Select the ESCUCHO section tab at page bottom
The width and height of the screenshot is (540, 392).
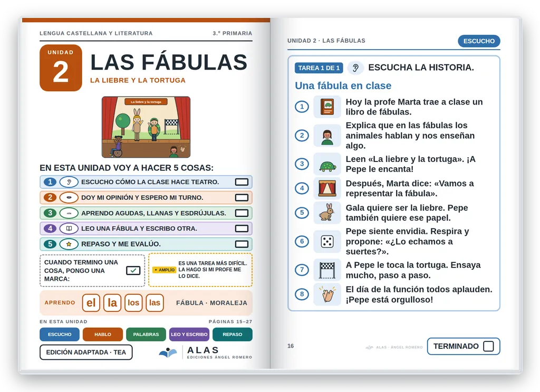tap(60, 334)
